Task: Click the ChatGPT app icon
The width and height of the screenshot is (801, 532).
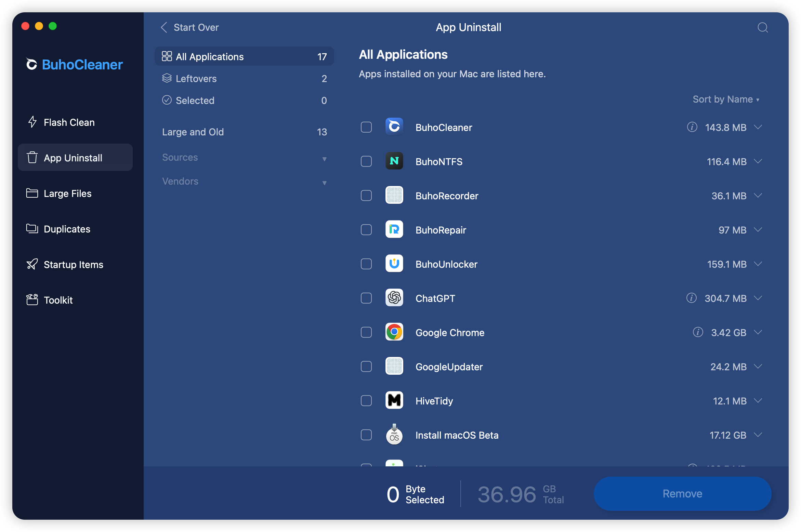Action: 394,298
